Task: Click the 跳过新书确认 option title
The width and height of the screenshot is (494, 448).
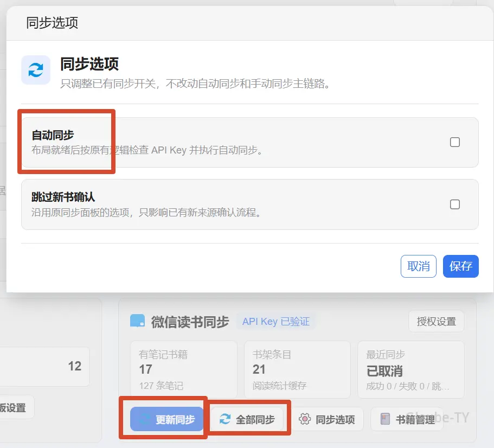Action: 63,197
